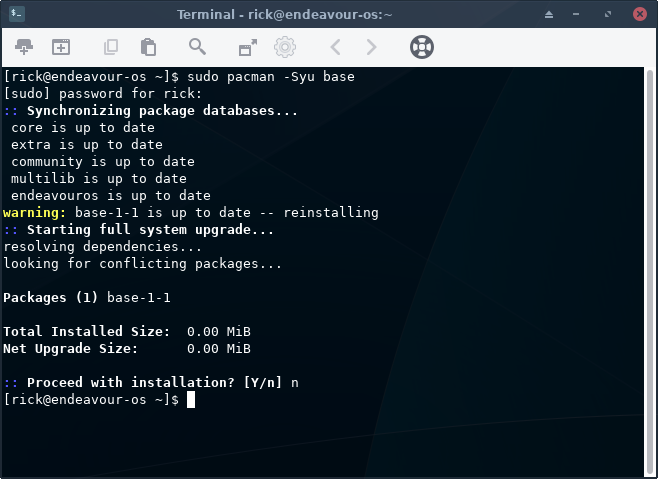Click 'Starting full system upgrade...' line
The width and height of the screenshot is (658, 479).
click(138, 230)
